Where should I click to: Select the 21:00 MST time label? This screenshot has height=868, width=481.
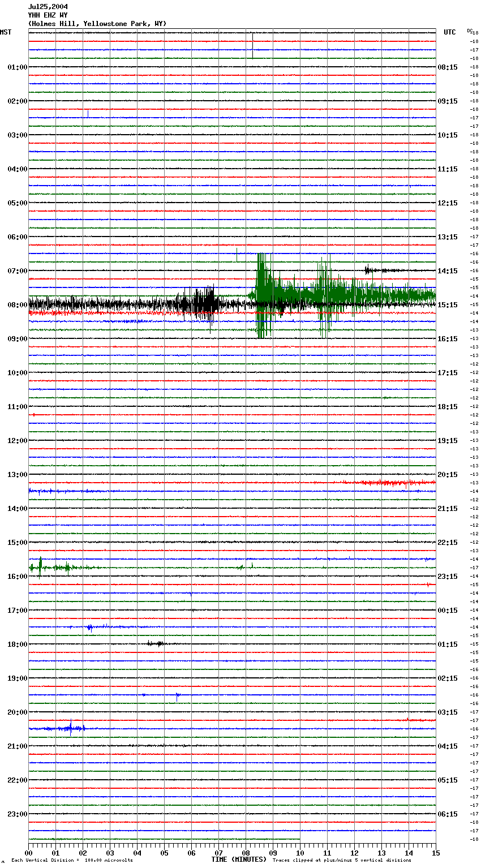pyautogui.click(x=18, y=746)
